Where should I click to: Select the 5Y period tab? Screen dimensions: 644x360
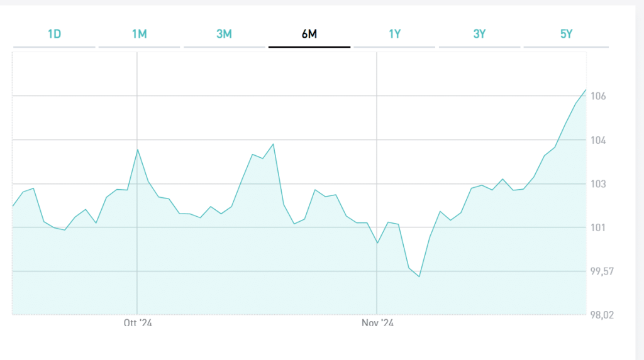(x=566, y=34)
